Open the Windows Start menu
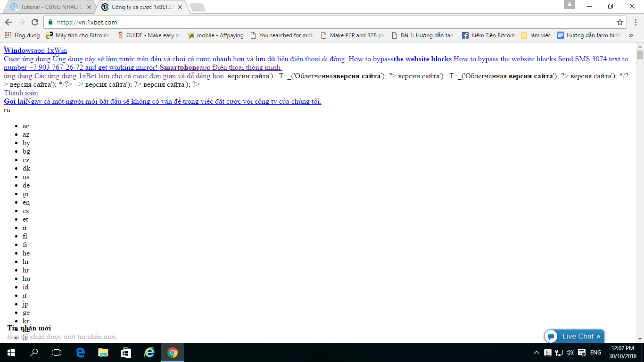The height and width of the screenshot is (362, 644). (x=11, y=353)
